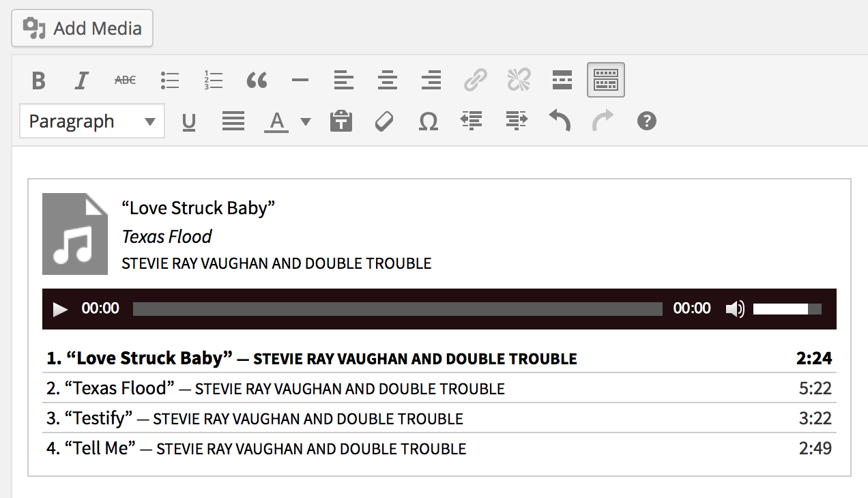Insert the Read More tag

tap(562, 80)
